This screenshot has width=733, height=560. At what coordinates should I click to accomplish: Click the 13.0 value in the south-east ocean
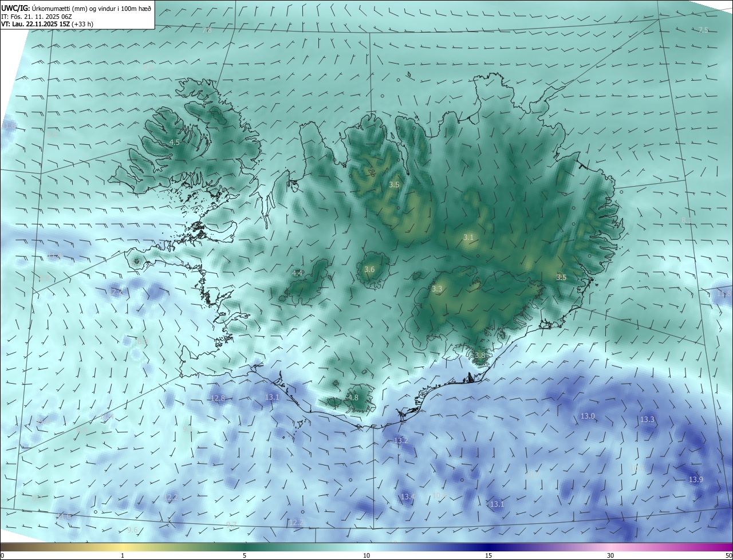[x=588, y=416]
